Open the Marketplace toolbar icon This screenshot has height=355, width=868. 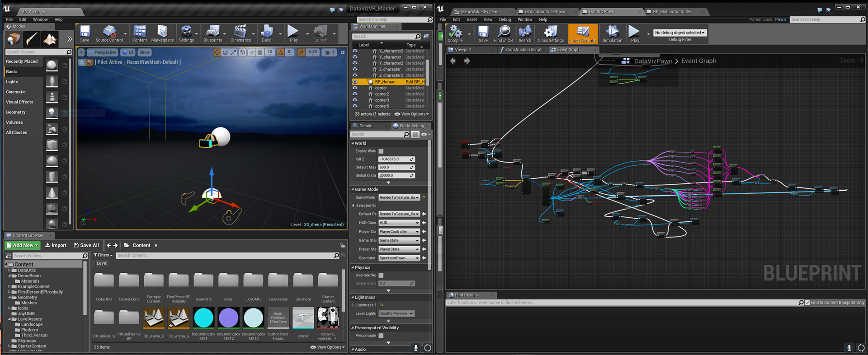click(x=162, y=34)
